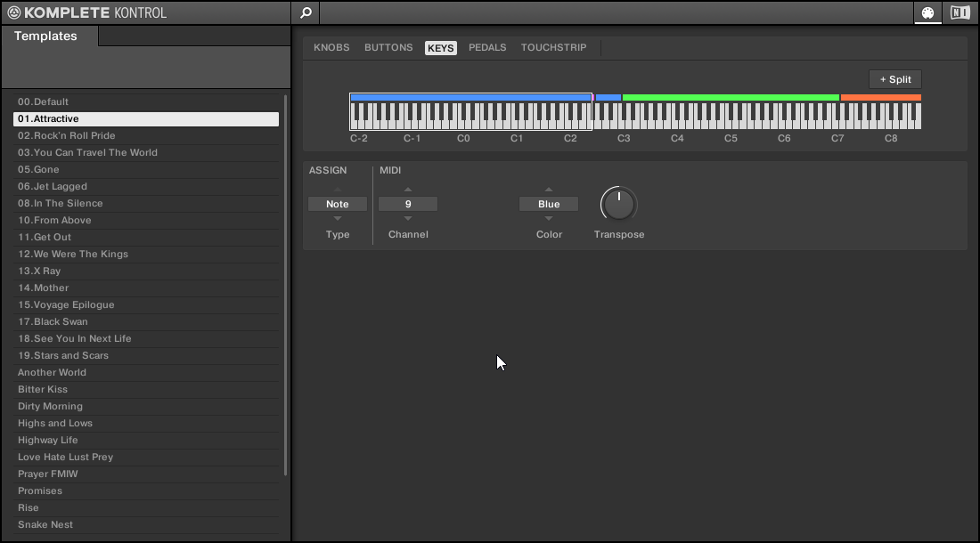The height and width of the screenshot is (543, 980).
Task: Select the 00.Default template
Action: click(x=146, y=101)
